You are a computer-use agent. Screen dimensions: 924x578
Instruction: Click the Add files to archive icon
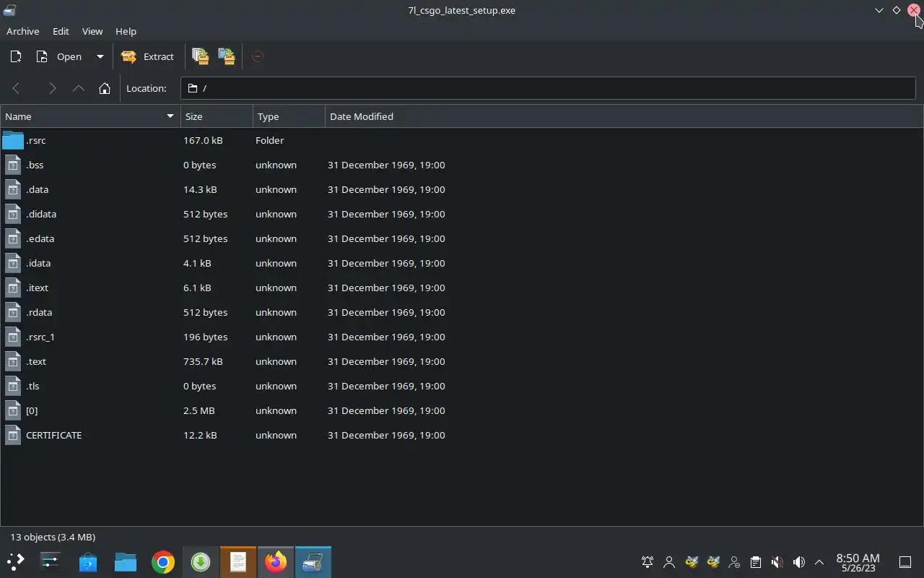click(200, 56)
